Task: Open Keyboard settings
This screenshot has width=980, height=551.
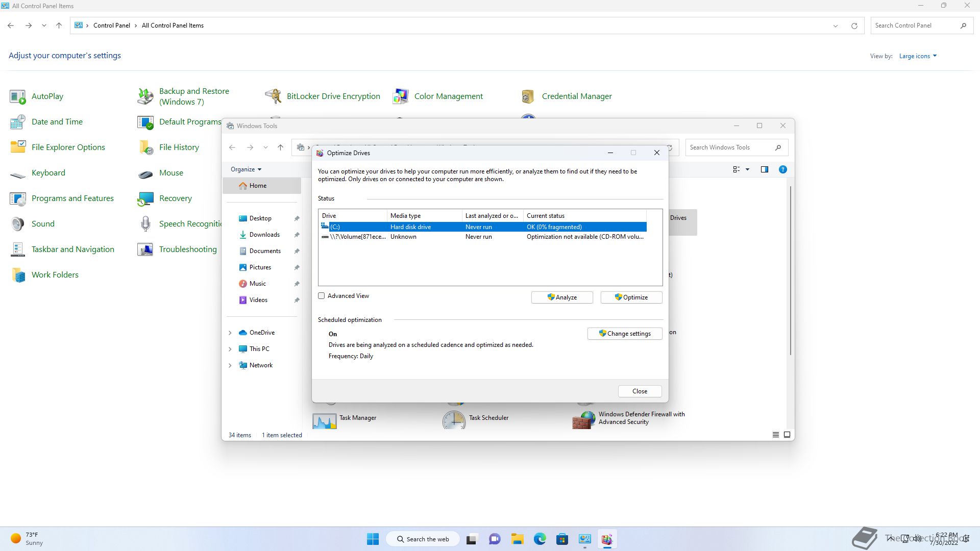Action: click(x=38, y=172)
